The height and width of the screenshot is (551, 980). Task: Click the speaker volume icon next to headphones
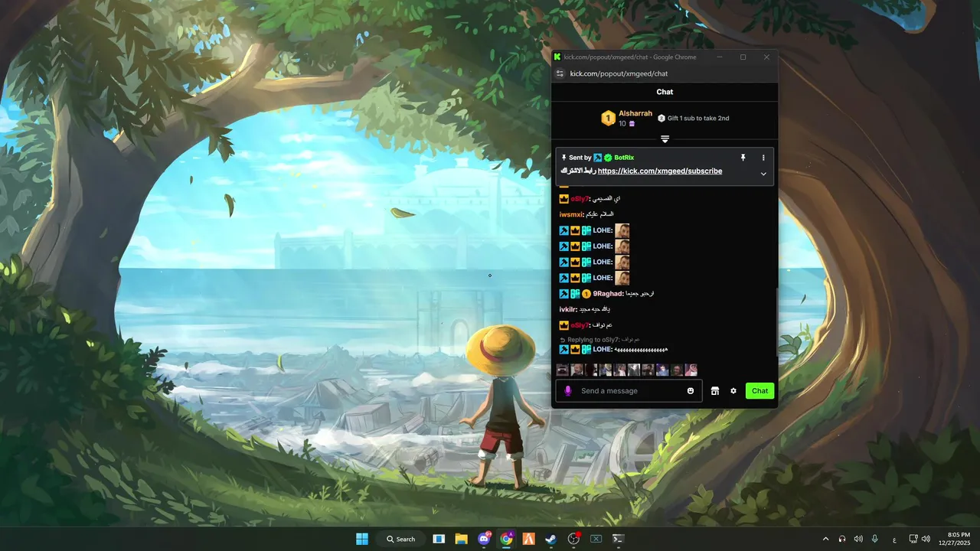[x=858, y=539]
